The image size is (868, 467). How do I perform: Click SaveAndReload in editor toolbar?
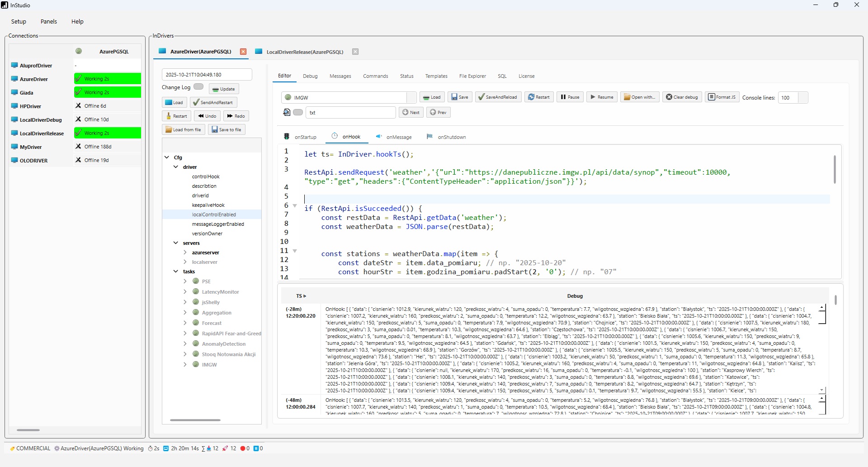[x=498, y=97]
